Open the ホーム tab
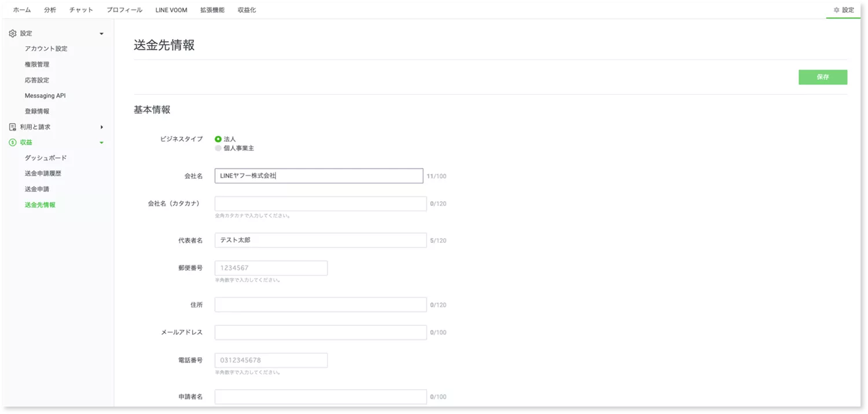 coord(22,10)
